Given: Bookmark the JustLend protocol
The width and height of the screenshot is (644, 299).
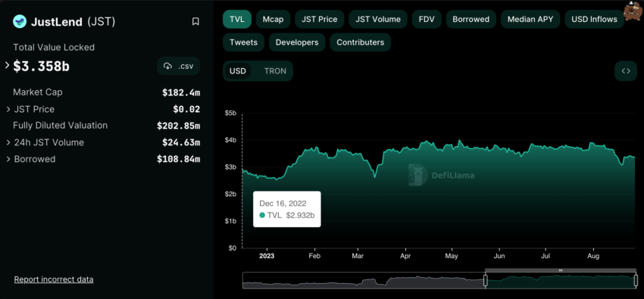Looking at the screenshot, I should pyautogui.click(x=195, y=21).
